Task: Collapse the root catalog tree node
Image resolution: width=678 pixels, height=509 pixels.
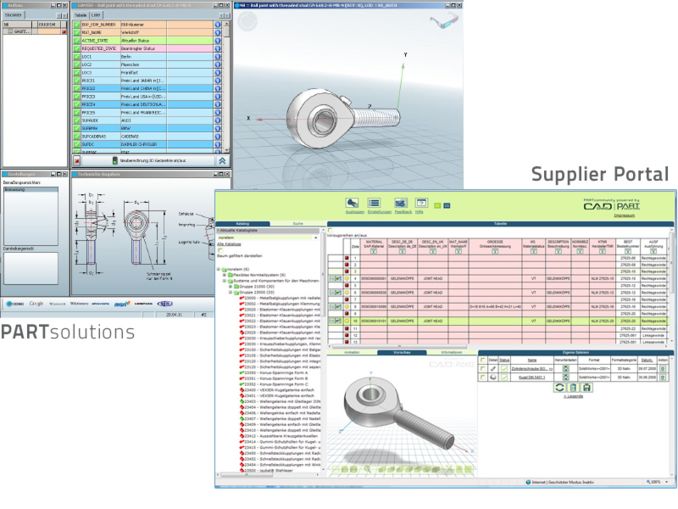Action: click(219, 269)
